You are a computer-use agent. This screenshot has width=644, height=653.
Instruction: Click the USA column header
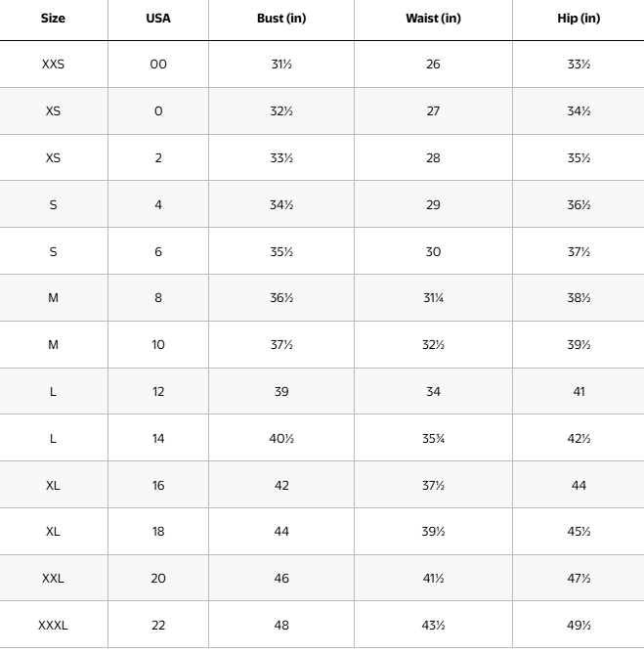(158, 19)
